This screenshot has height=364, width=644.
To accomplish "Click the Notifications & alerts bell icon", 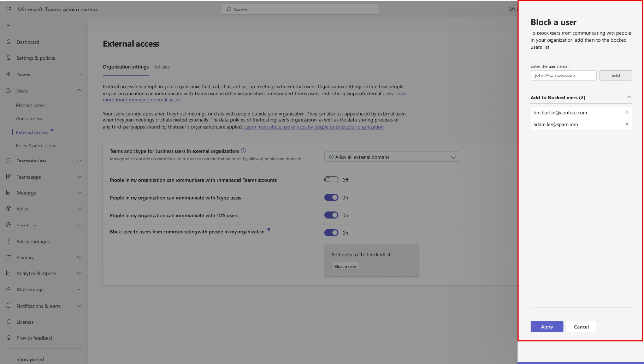I will 9,306.
